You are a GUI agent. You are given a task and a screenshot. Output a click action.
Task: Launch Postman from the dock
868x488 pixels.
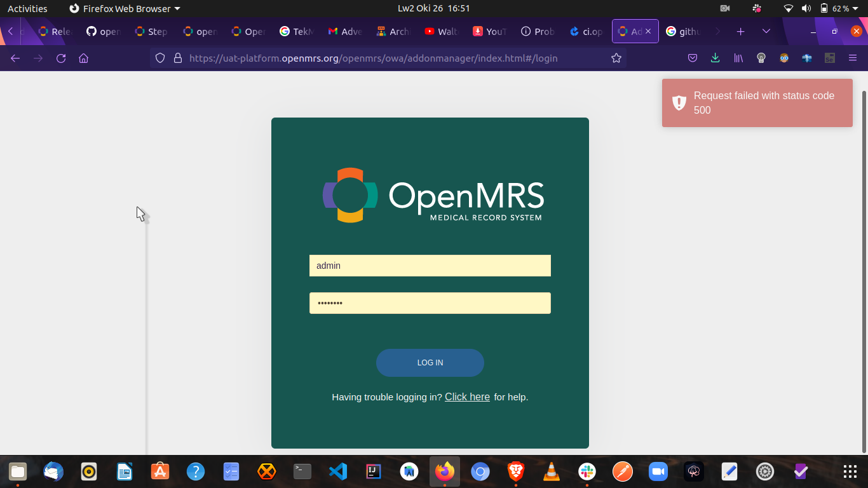click(623, 471)
